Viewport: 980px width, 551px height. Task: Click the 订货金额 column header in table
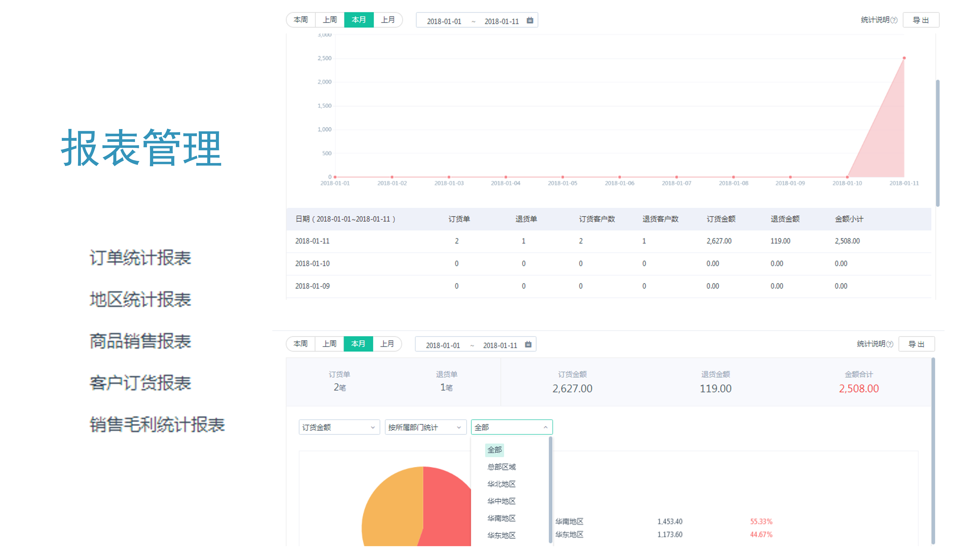[721, 219]
